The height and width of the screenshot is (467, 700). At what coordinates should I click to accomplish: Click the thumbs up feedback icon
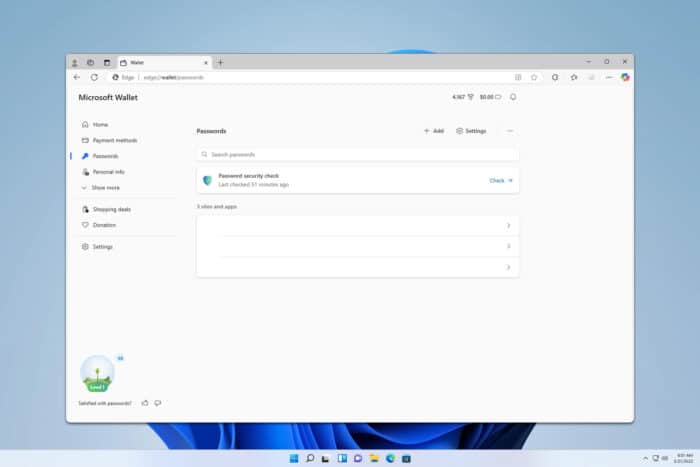point(145,403)
